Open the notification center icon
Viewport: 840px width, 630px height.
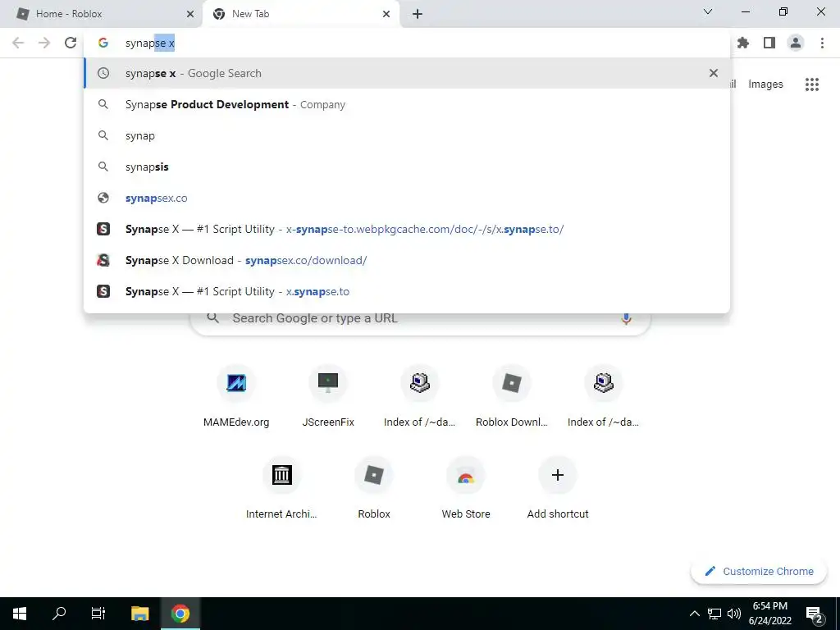(x=814, y=614)
